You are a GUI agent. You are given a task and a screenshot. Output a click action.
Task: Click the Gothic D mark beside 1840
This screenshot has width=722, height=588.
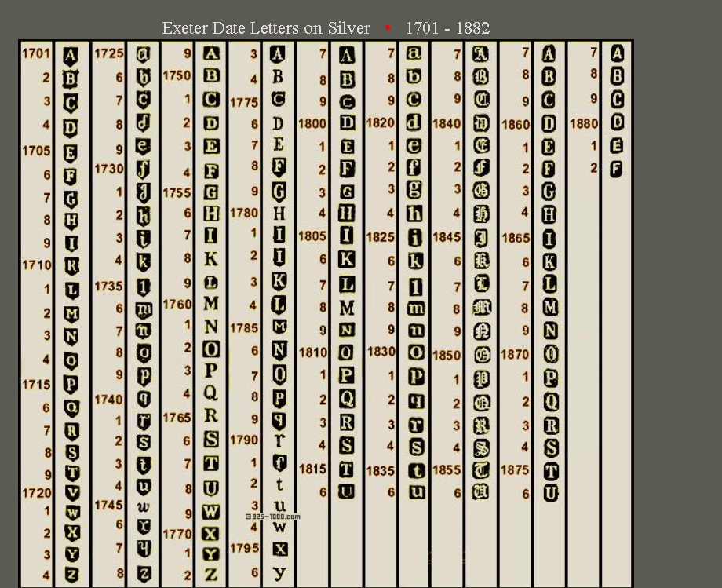tap(481, 124)
